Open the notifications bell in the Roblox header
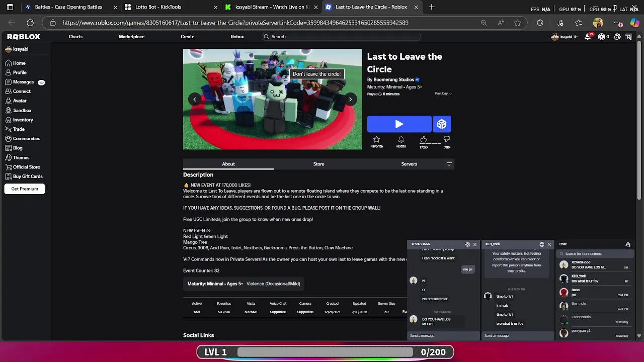The width and height of the screenshot is (644, 362). pyautogui.click(x=588, y=37)
